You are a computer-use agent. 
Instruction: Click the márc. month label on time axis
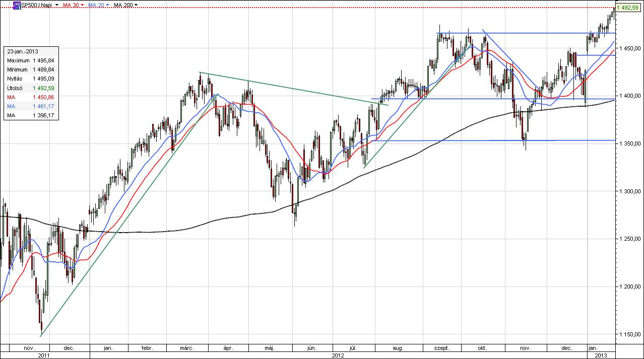(187, 347)
